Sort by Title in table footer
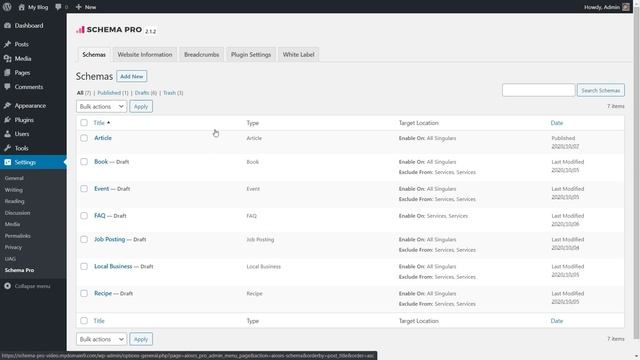640x360 pixels. coord(99,321)
